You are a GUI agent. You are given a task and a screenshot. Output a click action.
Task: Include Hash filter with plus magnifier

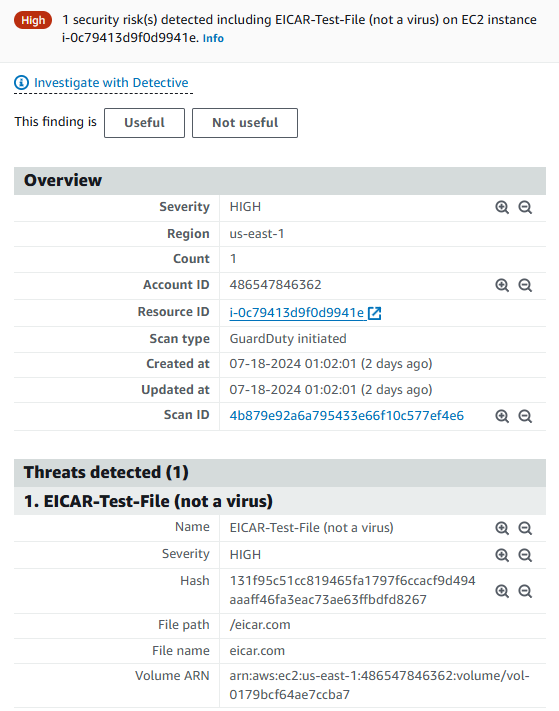point(502,591)
